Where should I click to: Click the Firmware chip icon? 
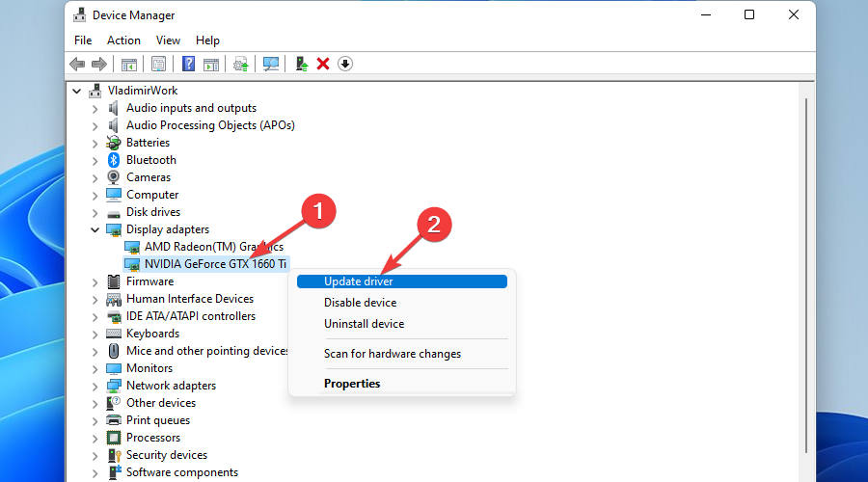point(114,281)
